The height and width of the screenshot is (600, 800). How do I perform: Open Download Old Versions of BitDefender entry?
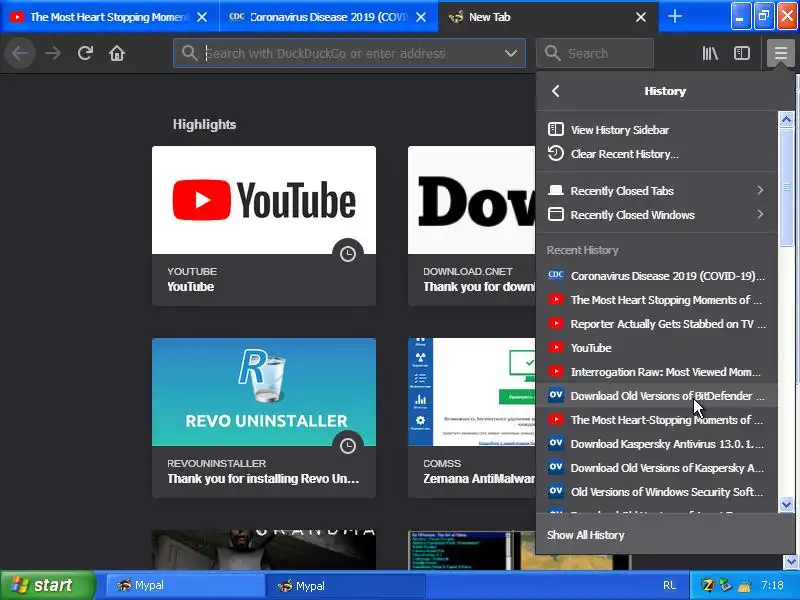pos(657,395)
